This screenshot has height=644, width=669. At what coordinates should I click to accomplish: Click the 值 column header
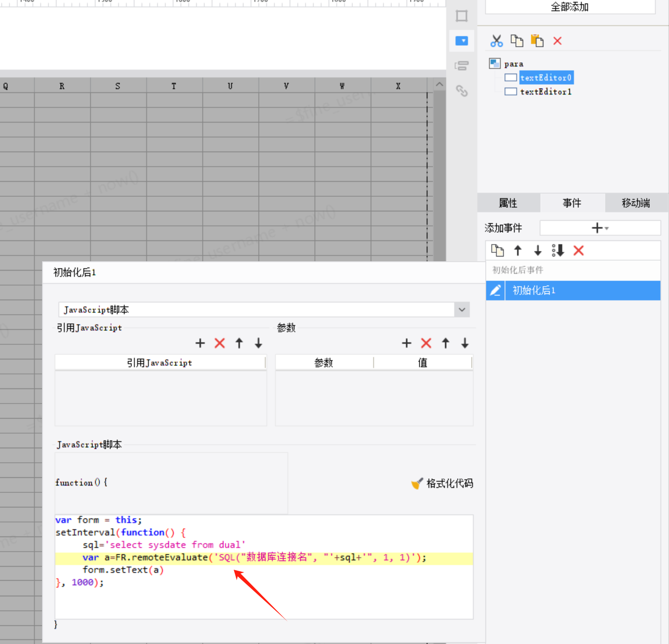tap(423, 363)
